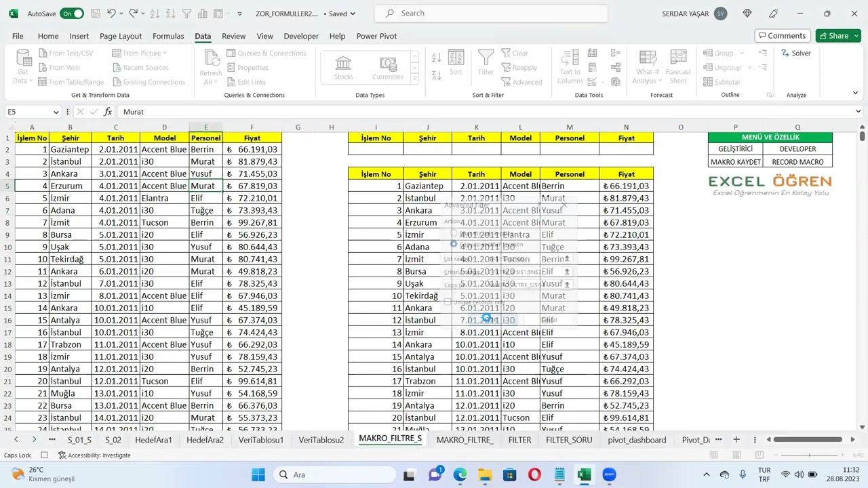Click the large Sort button
The image size is (868, 488).
pos(456,62)
